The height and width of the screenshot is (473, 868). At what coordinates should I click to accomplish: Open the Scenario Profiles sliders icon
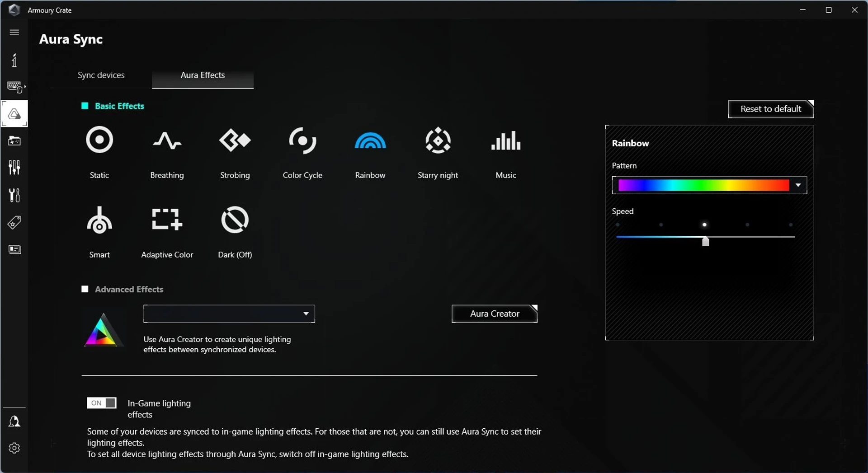(x=14, y=168)
